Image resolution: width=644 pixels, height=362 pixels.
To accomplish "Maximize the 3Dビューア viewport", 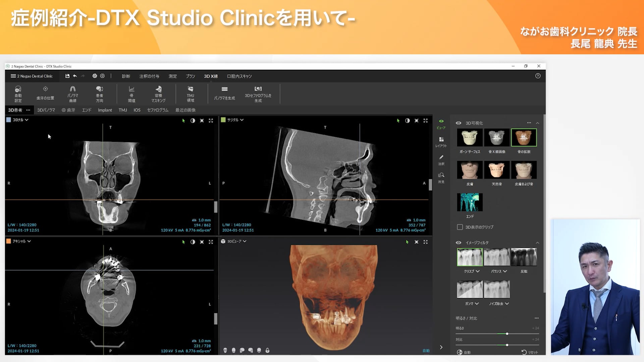I will [x=425, y=242].
